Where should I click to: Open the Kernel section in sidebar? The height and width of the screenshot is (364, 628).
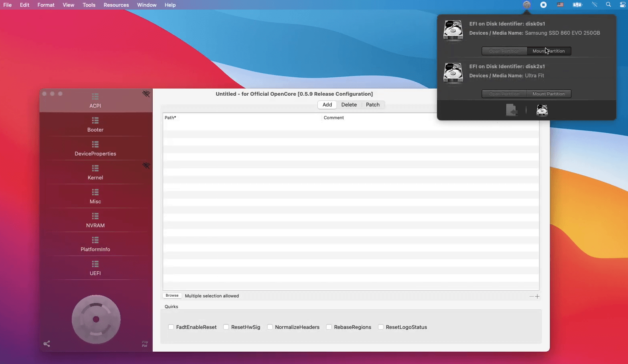(95, 172)
